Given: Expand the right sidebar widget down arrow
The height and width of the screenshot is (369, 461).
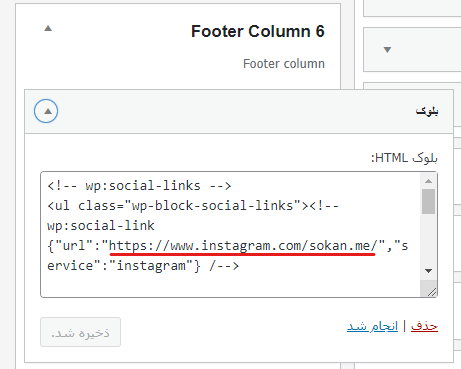Looking at the screenshot, I should (x=387, y=50).
